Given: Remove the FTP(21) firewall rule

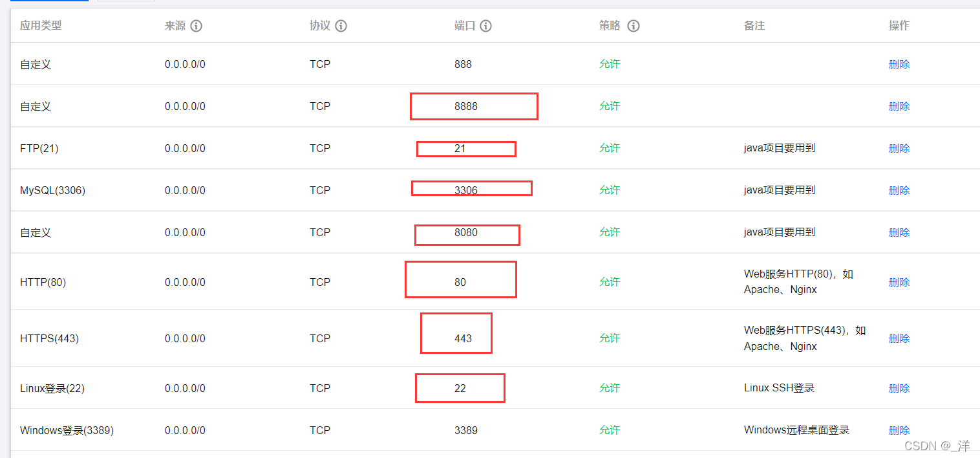Looking at the screenshot, I should (x=899, y=148).
